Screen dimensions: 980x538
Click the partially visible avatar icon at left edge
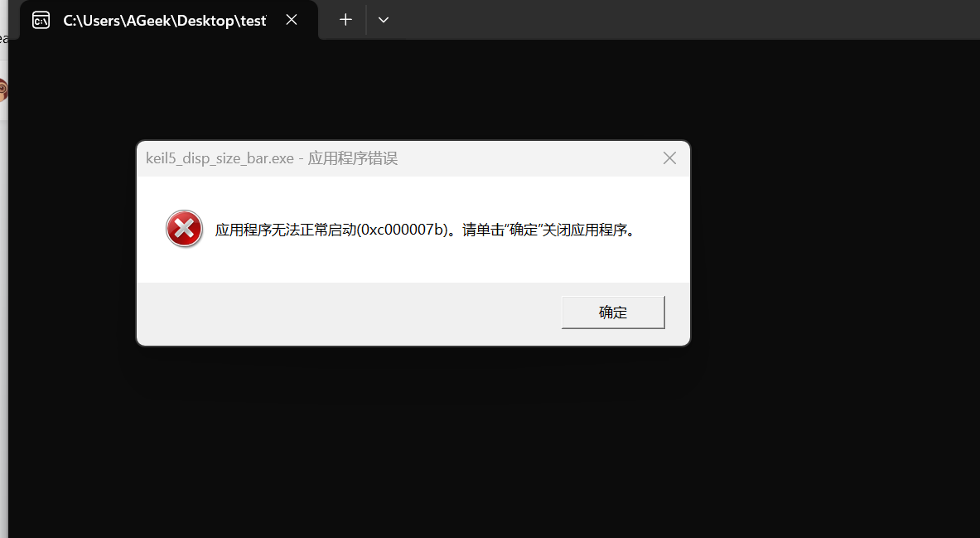[x=3, y=90]
